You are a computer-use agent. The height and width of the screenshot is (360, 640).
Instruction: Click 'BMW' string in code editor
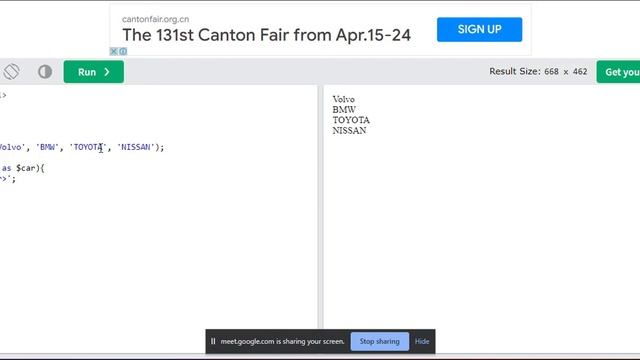pyautogui.click(x=47, y=147)
